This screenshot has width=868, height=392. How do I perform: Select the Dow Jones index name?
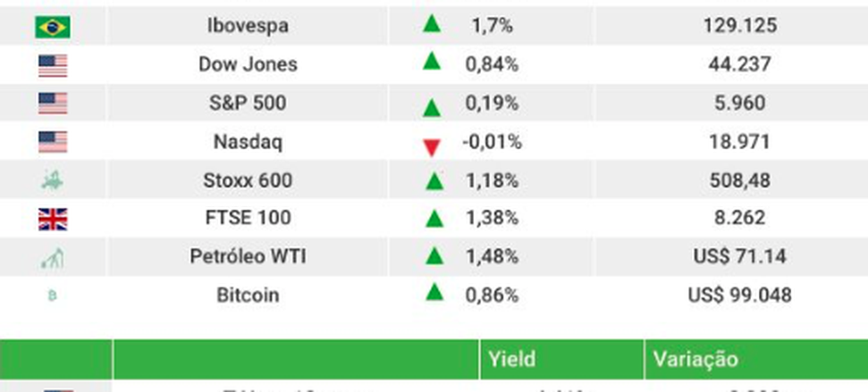[x=248, y=64]
